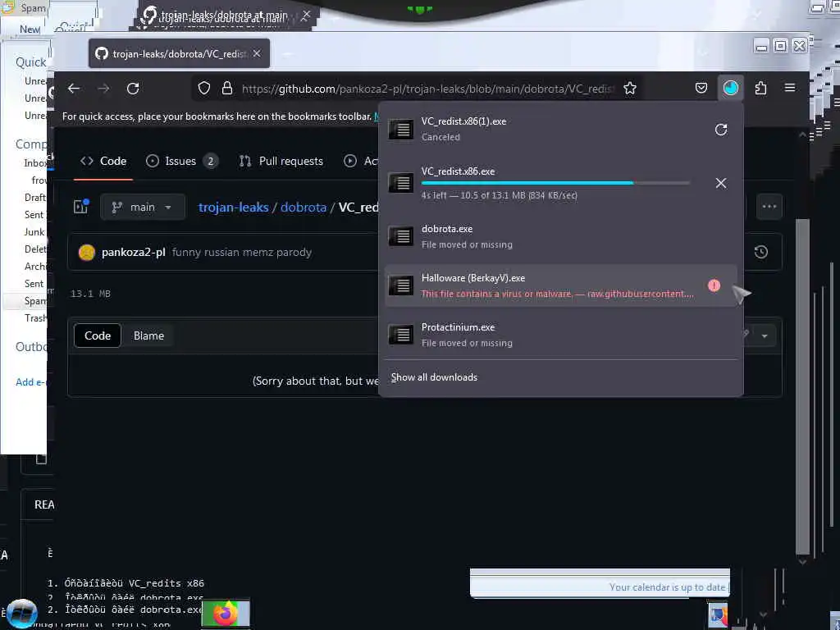
Task: Switch to Blame view
Action: 149,336
